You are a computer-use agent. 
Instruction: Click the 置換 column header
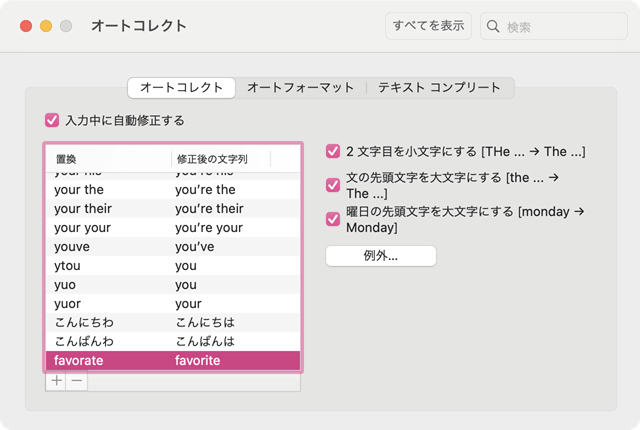pyautogui.click(x=108, y=159)
